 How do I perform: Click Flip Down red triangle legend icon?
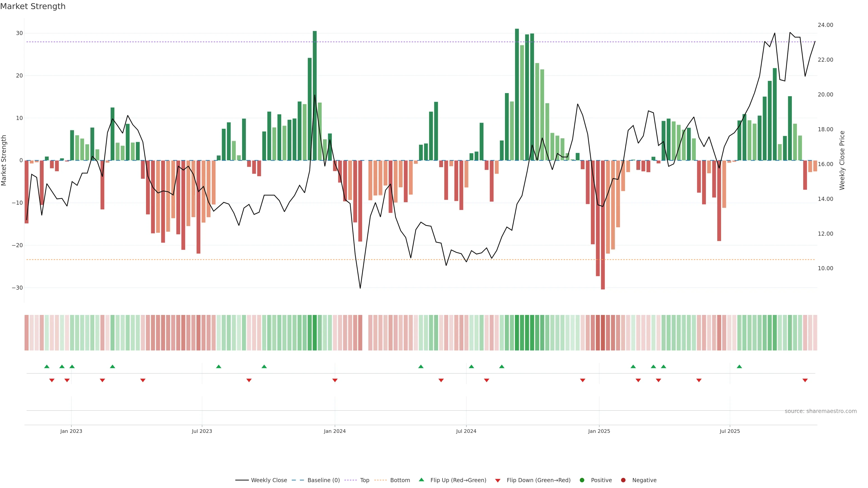pos(498,480)
